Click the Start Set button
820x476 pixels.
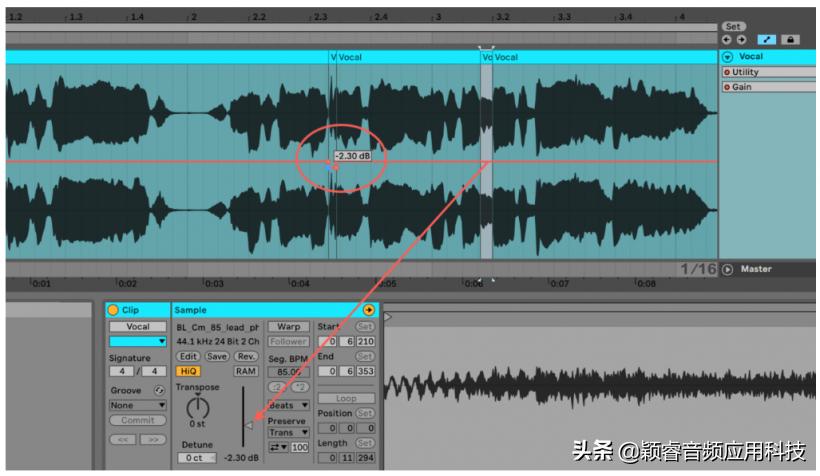(x=365, y=326)
